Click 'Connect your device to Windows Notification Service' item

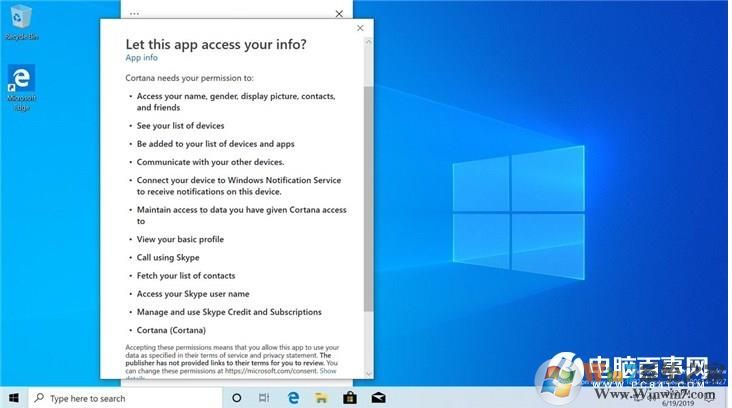(239, 186)
